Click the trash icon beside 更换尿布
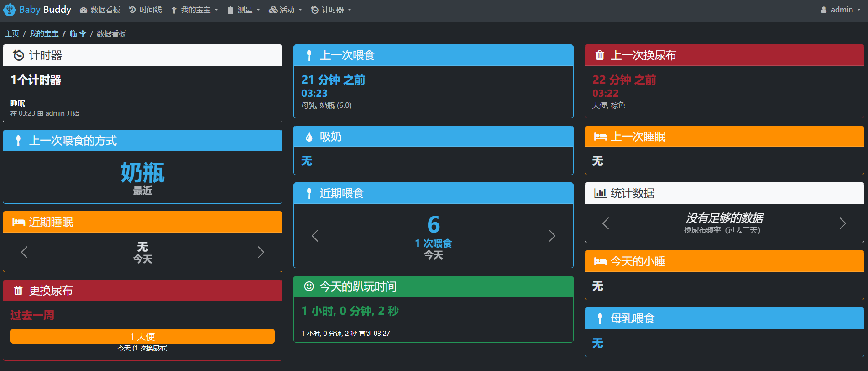The image size is (868, 371). pyautogui.click(x=18, y=291)
